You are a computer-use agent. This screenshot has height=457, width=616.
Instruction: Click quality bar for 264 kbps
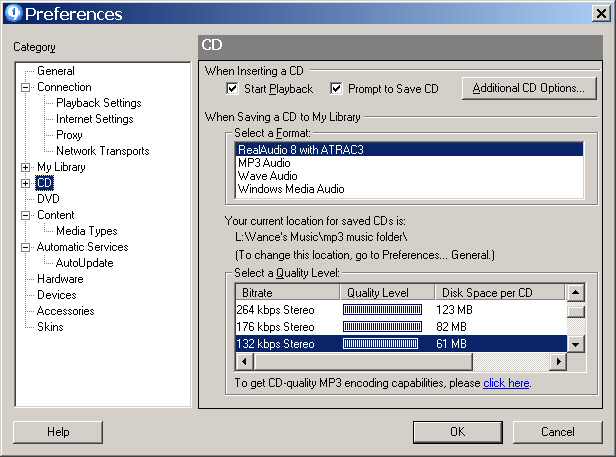(382, 310)
